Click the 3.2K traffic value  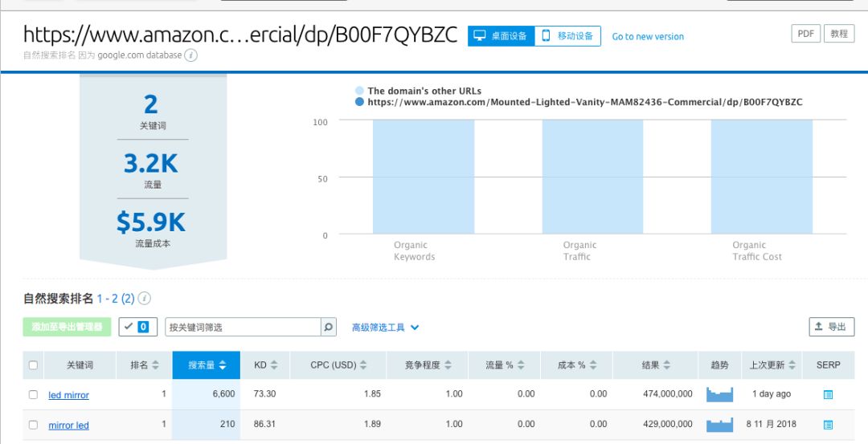[150, 163]
